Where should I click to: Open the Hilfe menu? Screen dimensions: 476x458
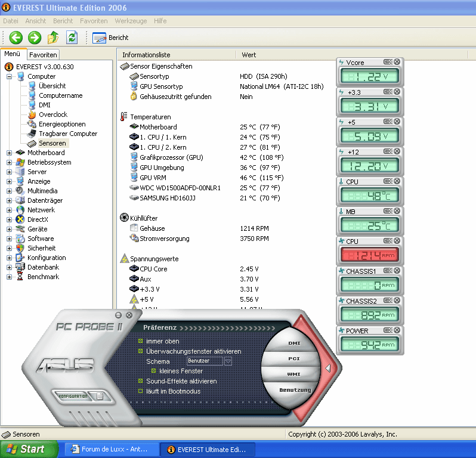pyautogui.click(x=160, y=21)
